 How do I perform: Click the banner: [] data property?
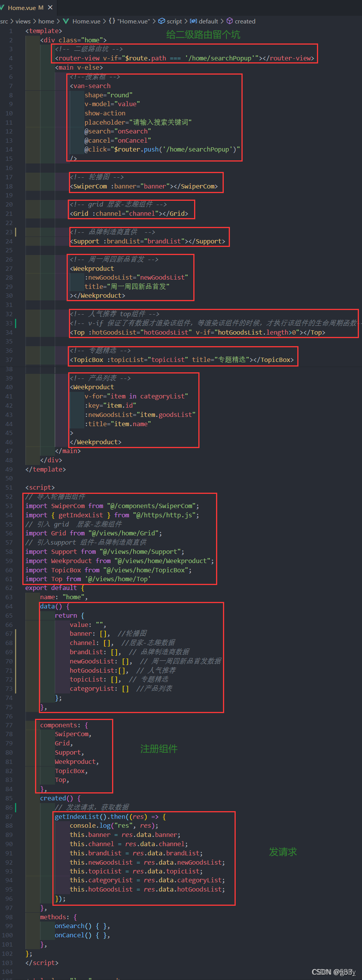click(x=90, y=633)
